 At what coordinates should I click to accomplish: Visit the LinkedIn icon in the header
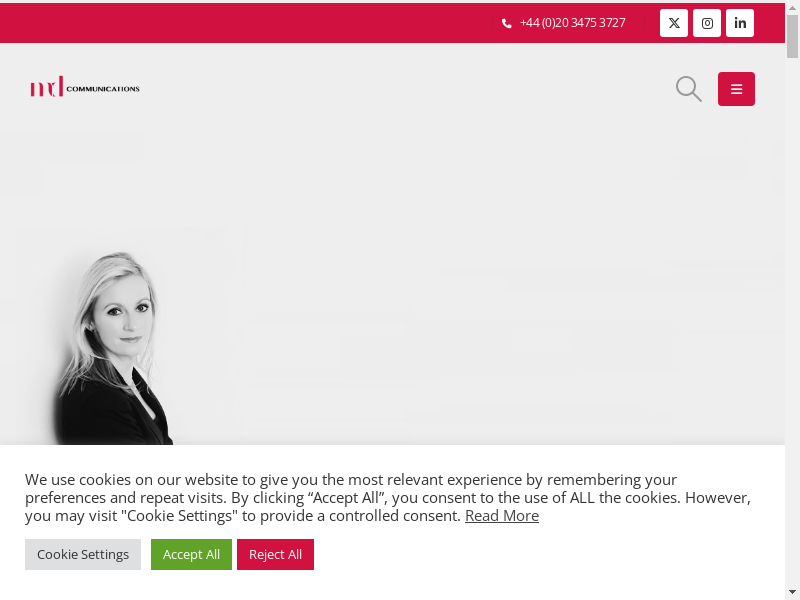point(740,23)
